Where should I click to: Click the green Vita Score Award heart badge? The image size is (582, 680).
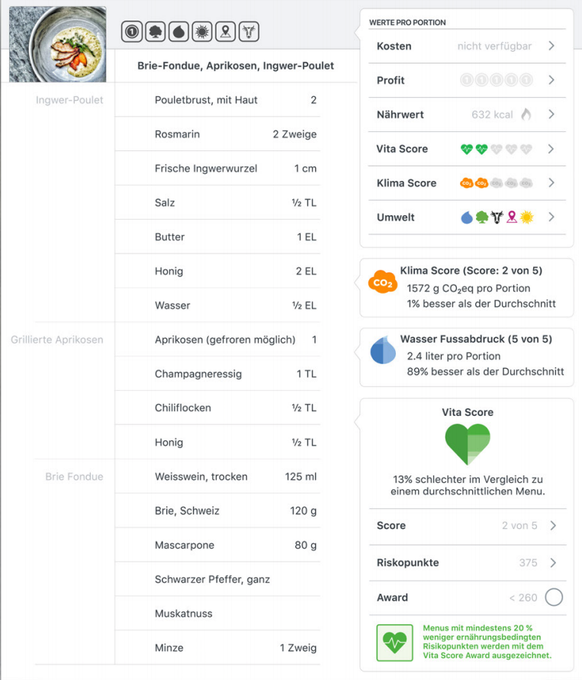coord(395,643)
